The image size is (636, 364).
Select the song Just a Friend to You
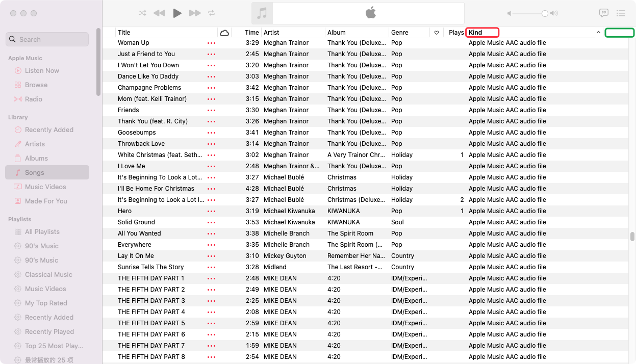tap(146, 54)
